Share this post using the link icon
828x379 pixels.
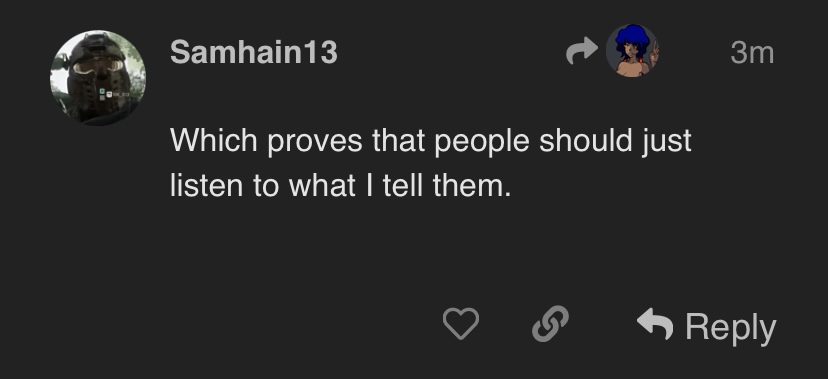[x=550, y=324]
